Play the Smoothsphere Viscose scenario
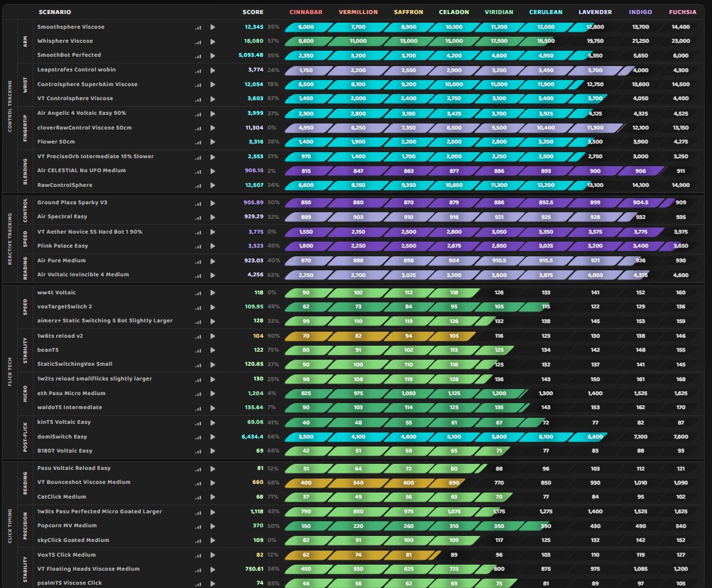The image size is (712, 588). (x=212, y=27)
